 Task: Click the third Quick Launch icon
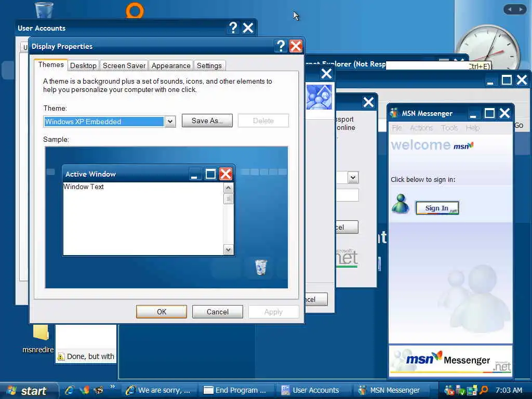point(99,390)
